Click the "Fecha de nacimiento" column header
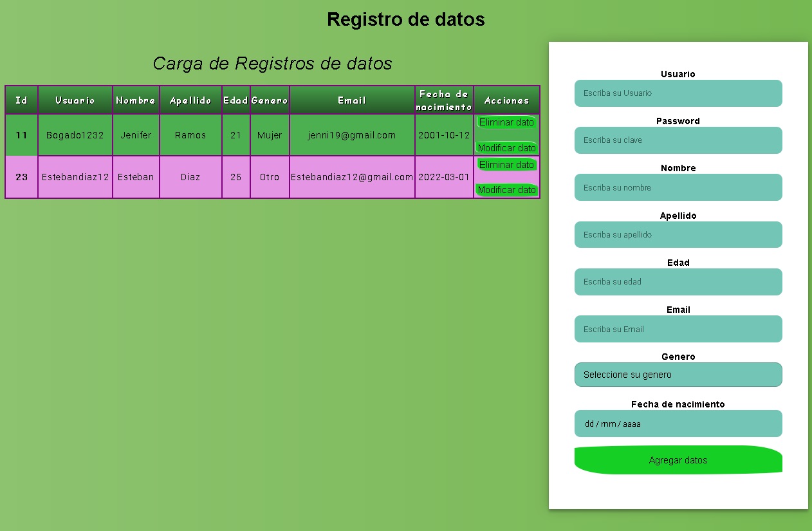812x531 pixels. tap(443, 100)
